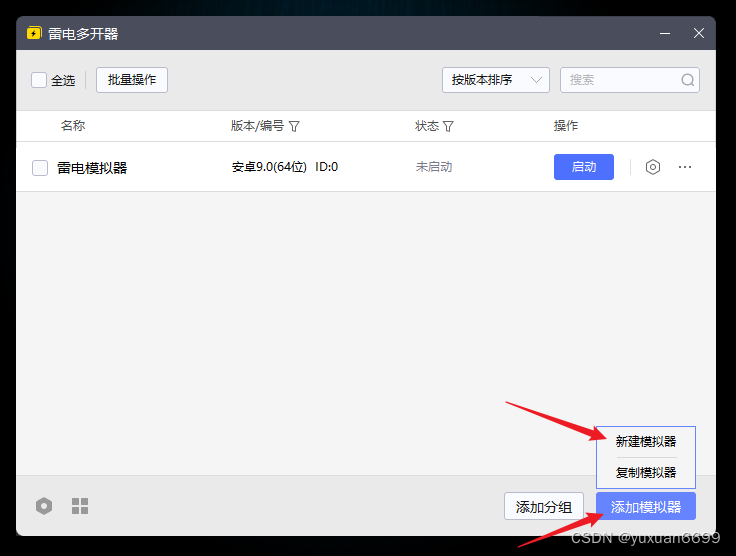The image size is (736, 556).
Task: Choose 复制模拟器 from the popup menu
Action: click(645, 472)
